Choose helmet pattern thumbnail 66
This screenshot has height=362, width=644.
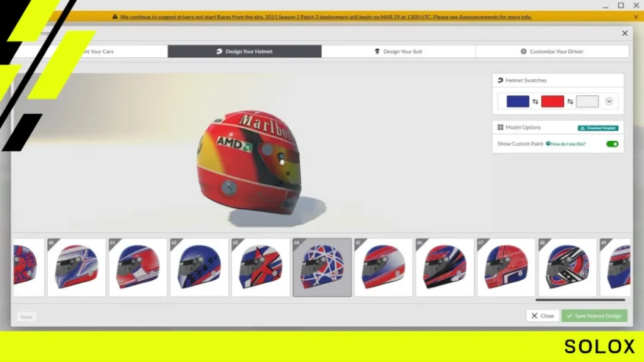coord(445,267)
